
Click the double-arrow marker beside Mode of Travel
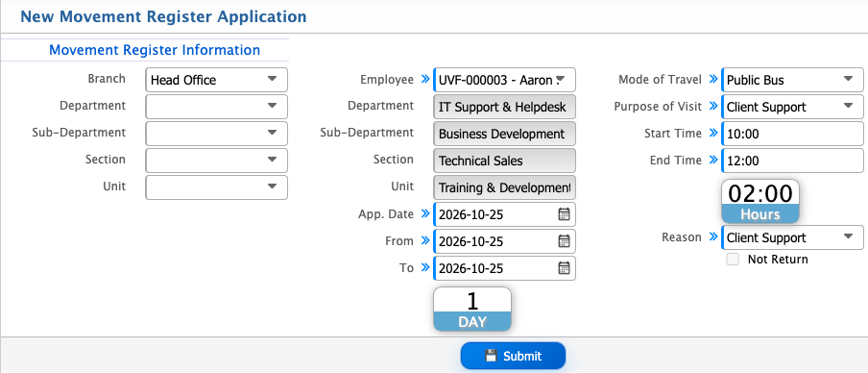(712, 79)
